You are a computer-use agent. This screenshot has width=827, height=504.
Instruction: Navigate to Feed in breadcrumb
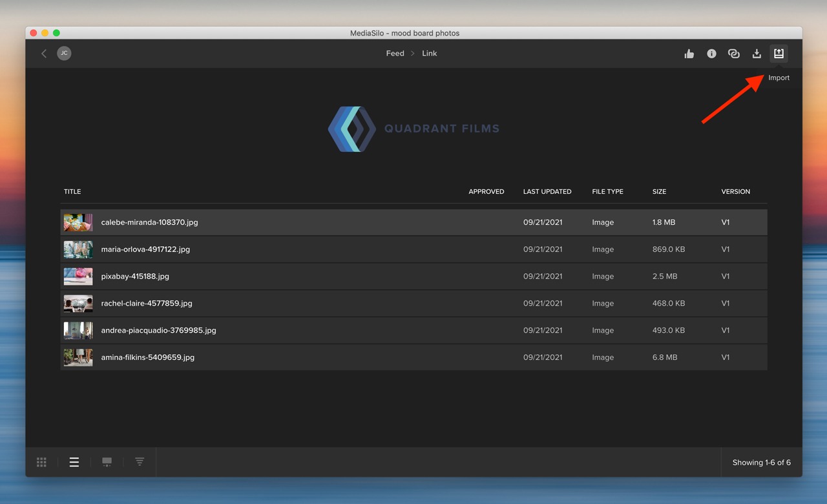(x=395, y=54)
